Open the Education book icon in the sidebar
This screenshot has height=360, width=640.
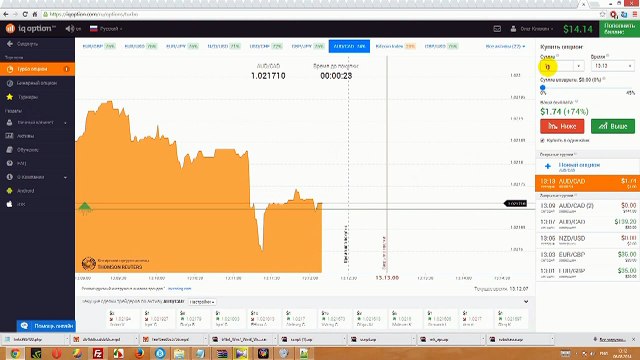[x=10, y=150]
